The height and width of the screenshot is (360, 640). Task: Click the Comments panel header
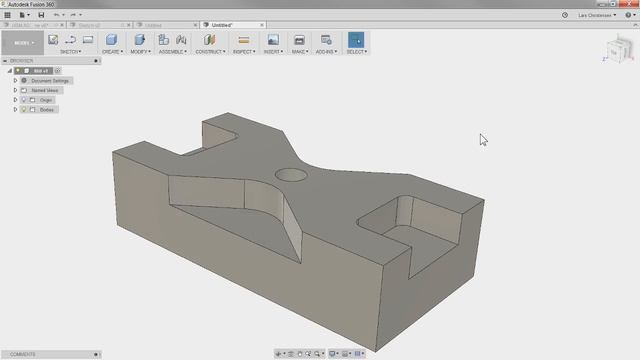pyautogui.click(x=51, y=354)
